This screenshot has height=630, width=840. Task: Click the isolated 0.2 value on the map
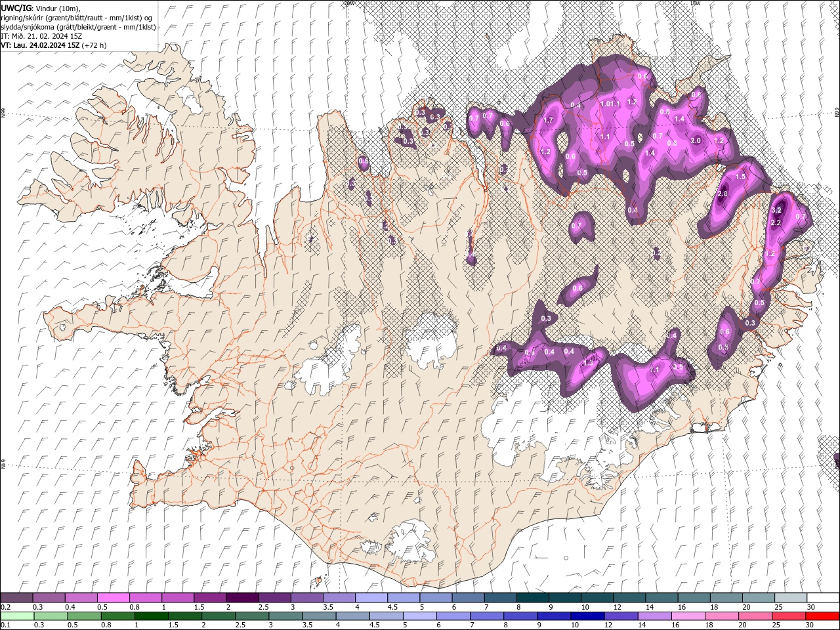pyautogui.click(x=656, y=252)
